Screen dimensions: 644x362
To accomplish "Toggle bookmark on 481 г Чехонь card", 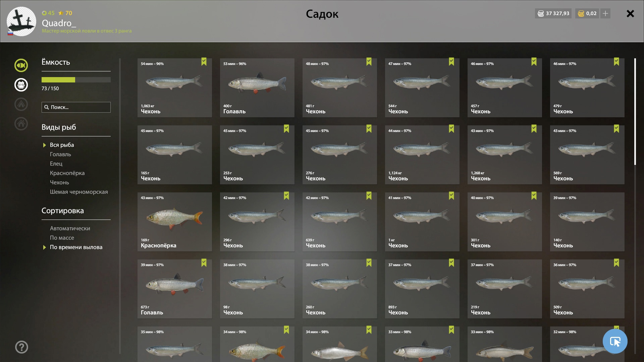I will (369, 62).
